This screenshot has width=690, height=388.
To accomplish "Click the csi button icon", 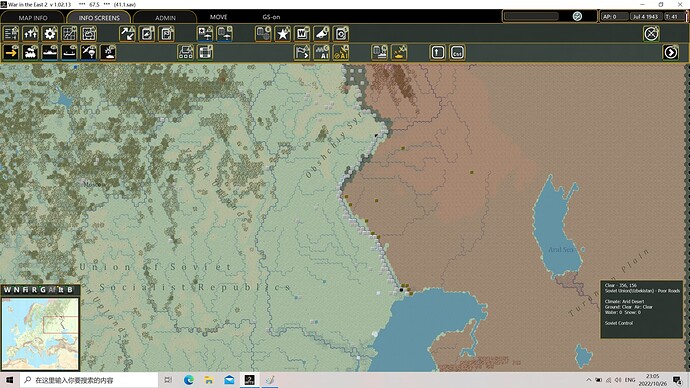I will click(457, 52).
